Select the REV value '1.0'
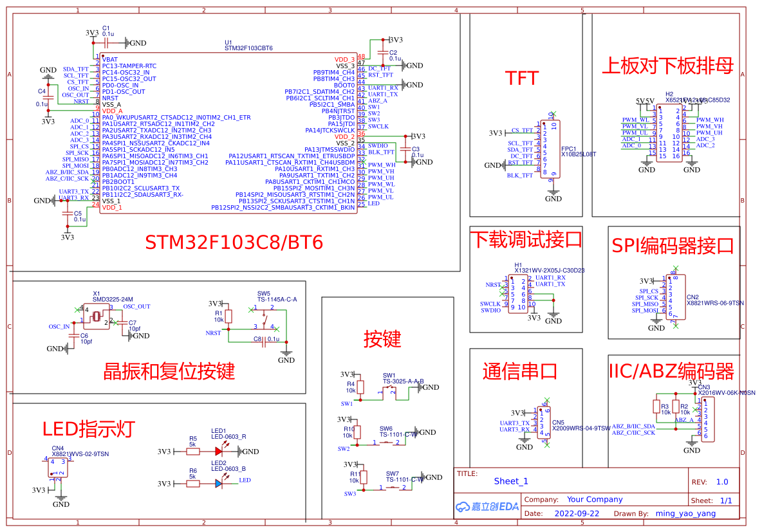The image size is (762, 532). coord(722,482)
